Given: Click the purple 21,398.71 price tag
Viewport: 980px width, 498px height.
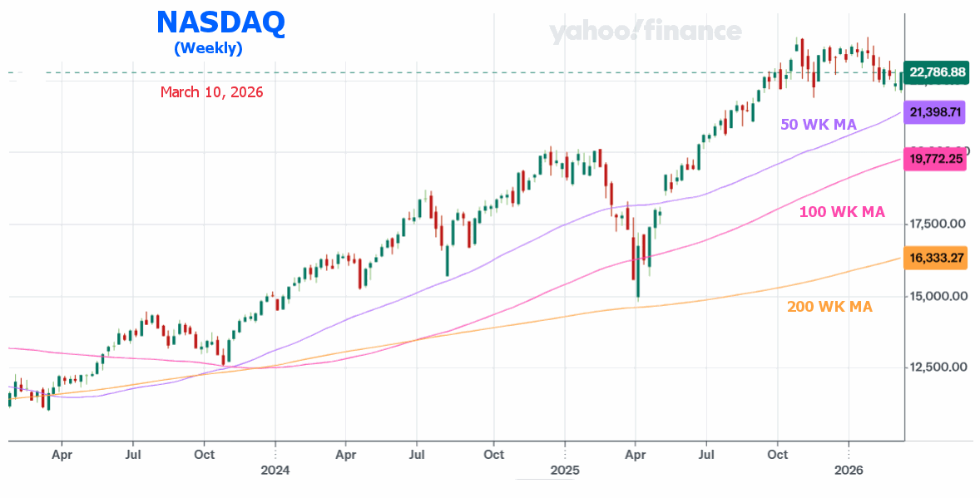Looking at the screenshot, I should point(937,111).
